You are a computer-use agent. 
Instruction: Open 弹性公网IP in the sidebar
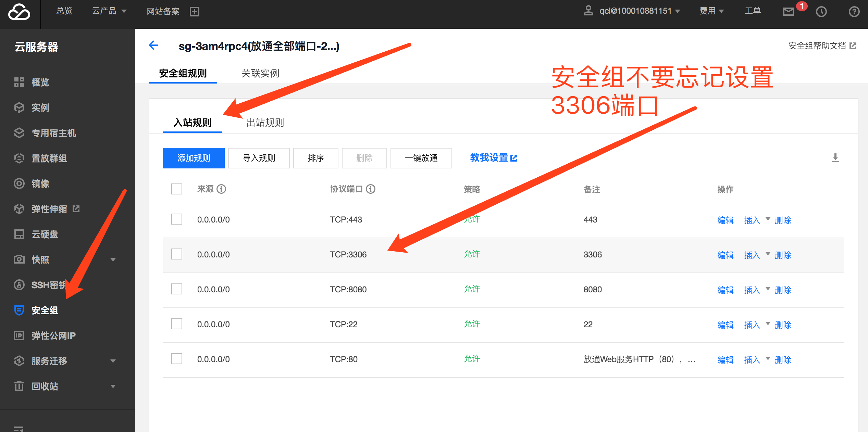pos(53,335)
